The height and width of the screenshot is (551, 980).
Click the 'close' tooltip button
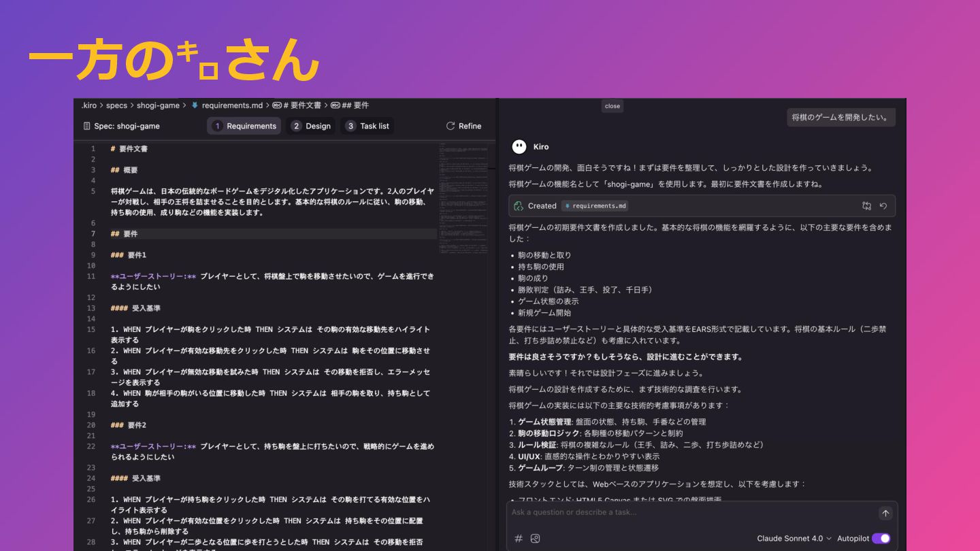612,106
